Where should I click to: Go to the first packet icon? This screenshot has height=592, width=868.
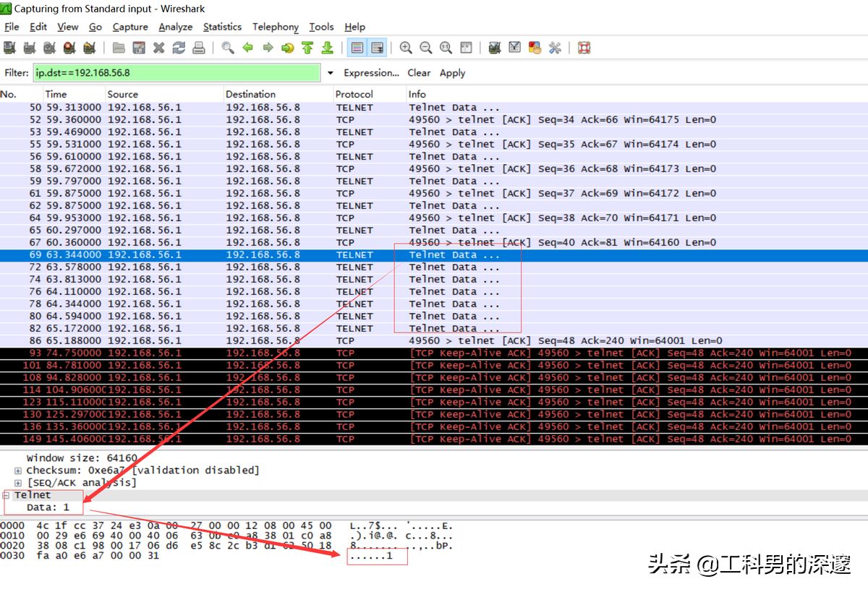[x=307, y=48]
